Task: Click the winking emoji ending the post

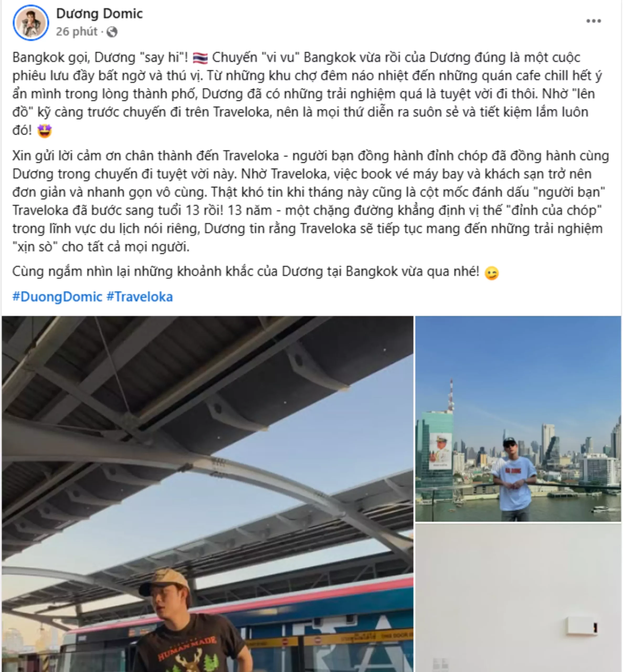Action: [491, 273]
